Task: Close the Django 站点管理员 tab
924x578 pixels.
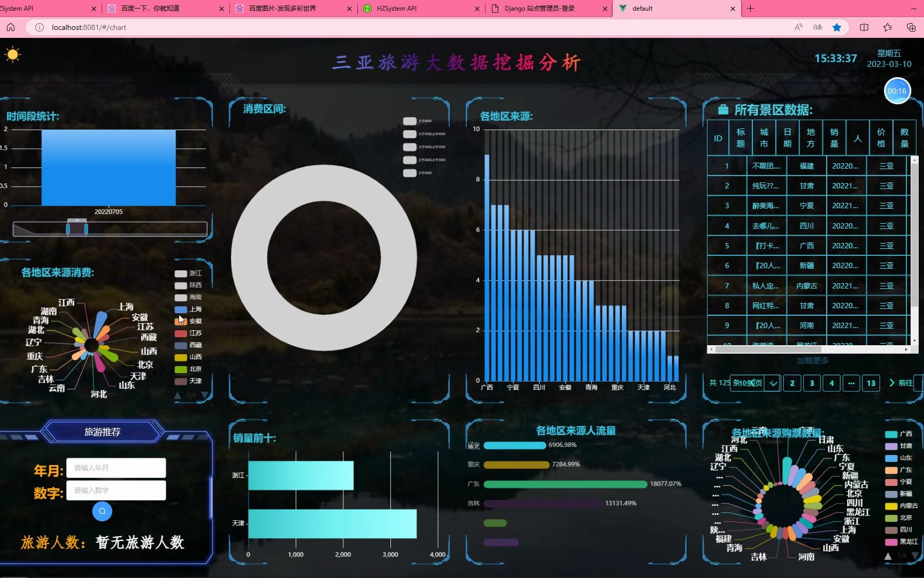Action: pyautogui.click(x=605, y=9)
